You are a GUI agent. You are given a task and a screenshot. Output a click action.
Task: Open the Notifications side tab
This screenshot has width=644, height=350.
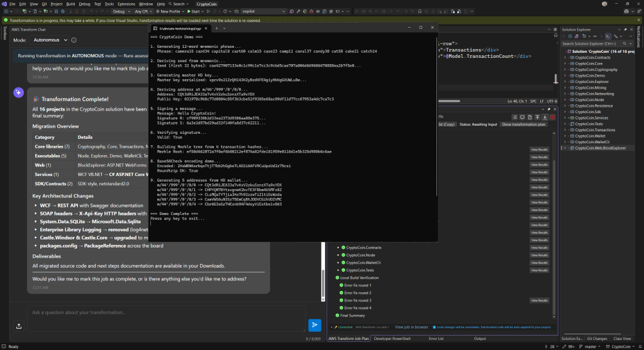point(639,37)
